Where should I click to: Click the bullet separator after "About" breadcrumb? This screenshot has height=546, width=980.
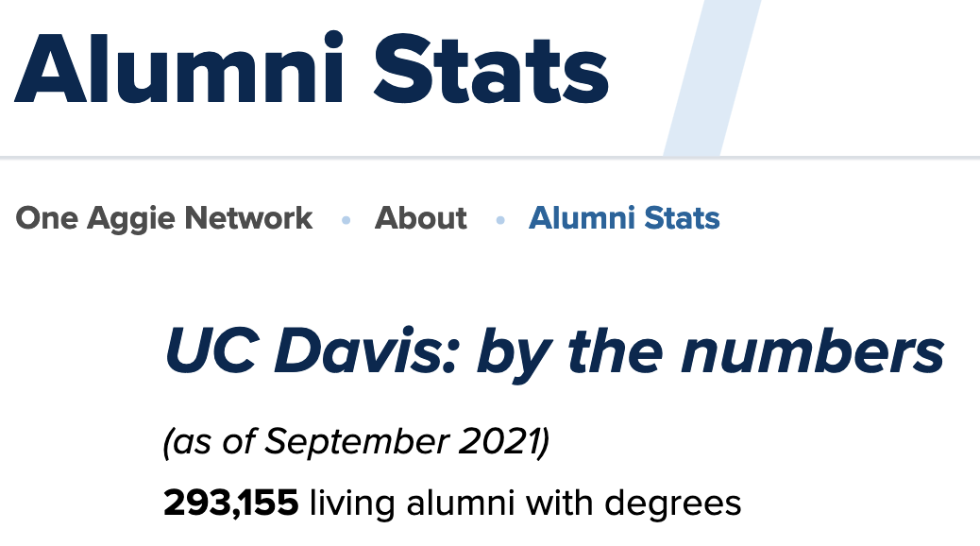point(499,220)
